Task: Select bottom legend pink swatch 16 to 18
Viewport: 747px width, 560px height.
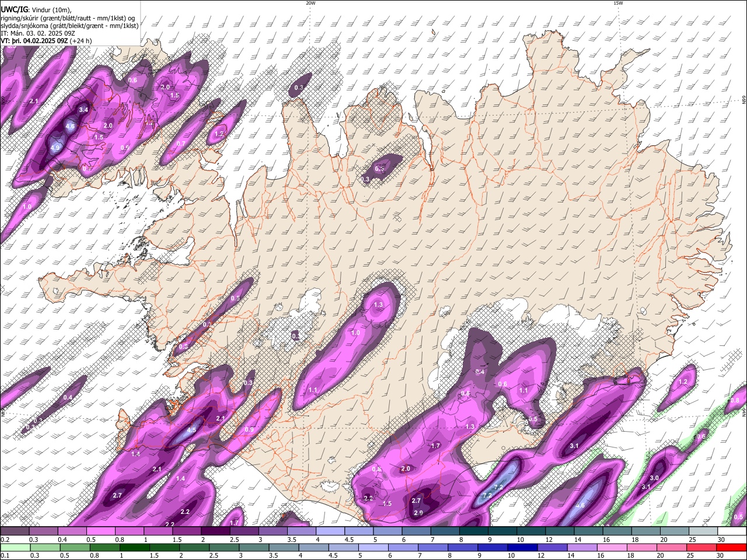Action: 612,547
